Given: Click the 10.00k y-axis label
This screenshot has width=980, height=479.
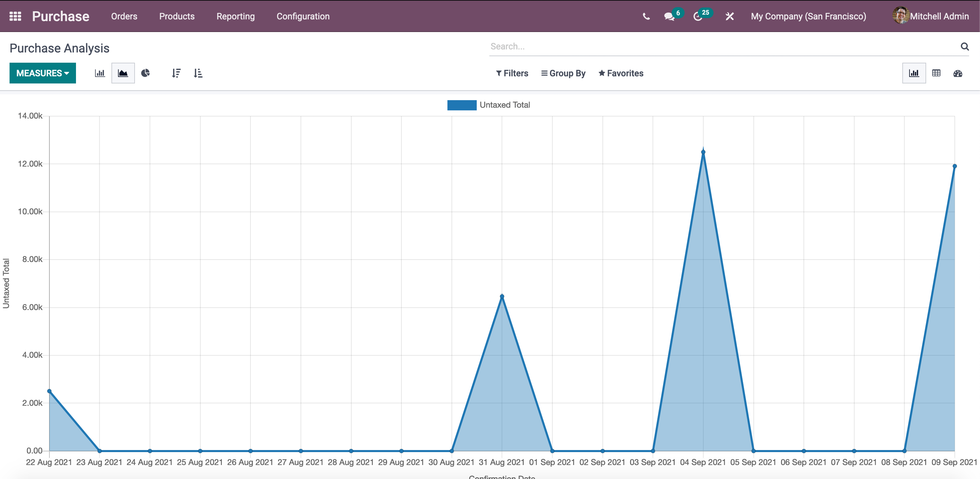Looking at the screenshot, I should [30, 212].
